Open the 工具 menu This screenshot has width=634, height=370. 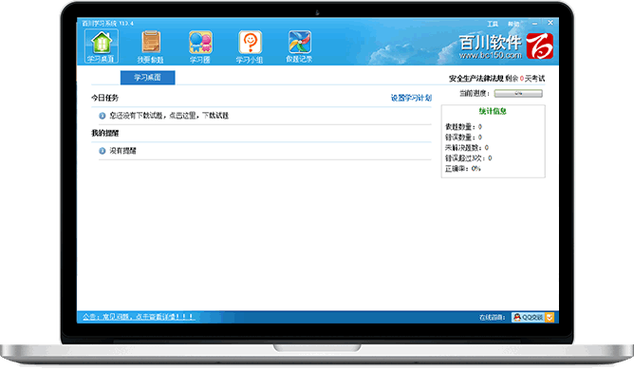(492, 24)
